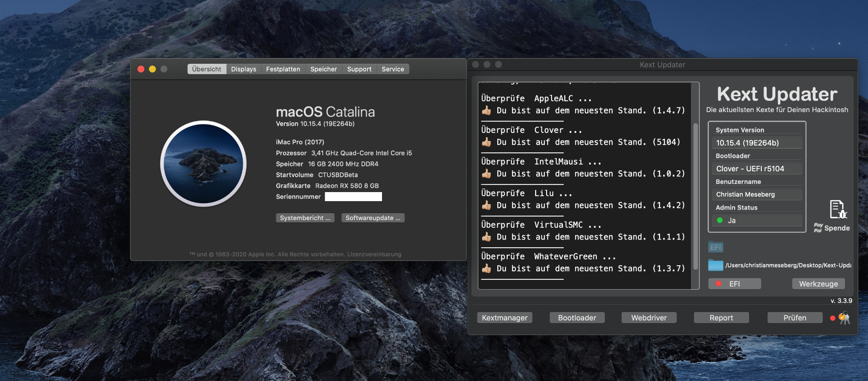Click the green Admin Status indicator dot
This screenshot has height=381, width=868.
click(720, 221)
